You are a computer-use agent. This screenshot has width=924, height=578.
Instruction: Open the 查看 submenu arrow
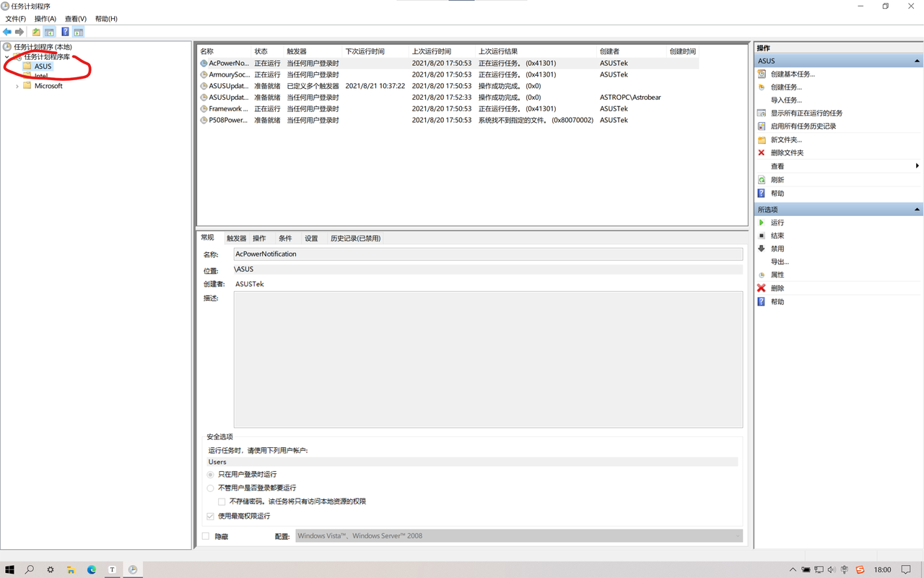pyautogui.click(x=917, y=166)
